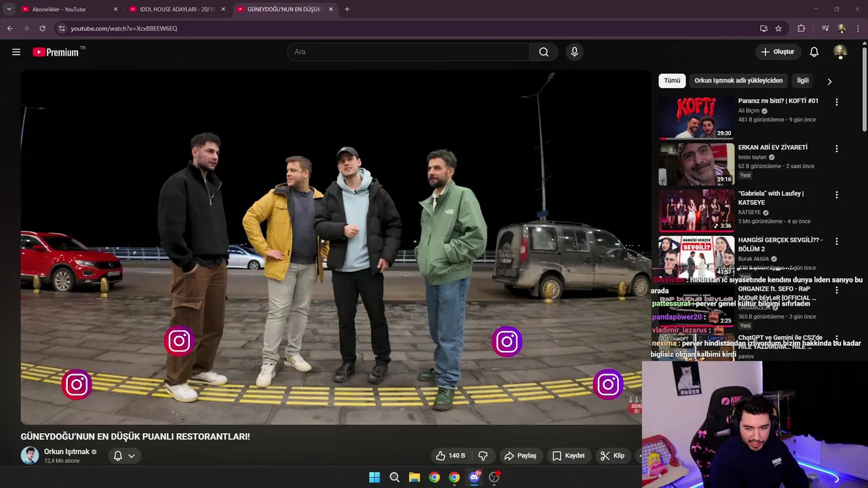868x488 pixels.
Task: Open OBS Studio from taskbar
Action: 494,477
